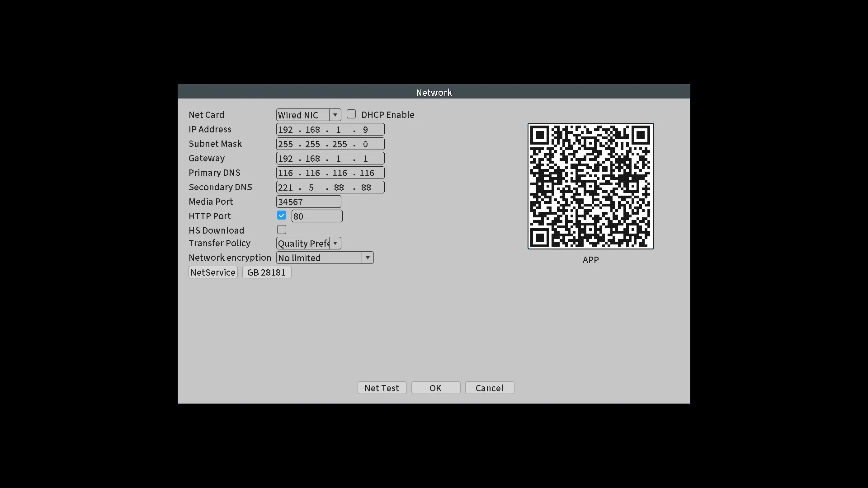Click the Primary DNS field
Image resolution: width=868 pixels, height=488 pixels.
[330, 173]
